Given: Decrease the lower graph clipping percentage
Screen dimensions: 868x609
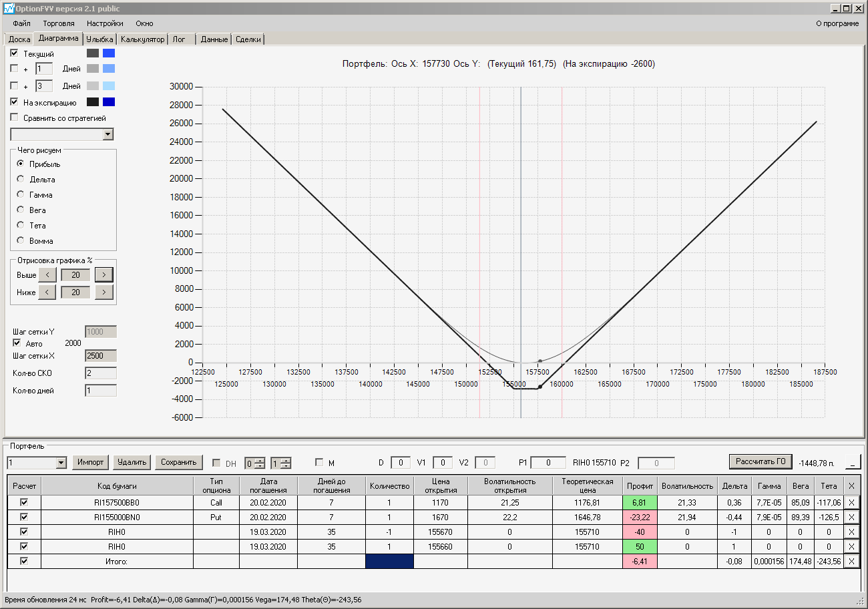Looking at the screenshot, I should click(47, 292).
